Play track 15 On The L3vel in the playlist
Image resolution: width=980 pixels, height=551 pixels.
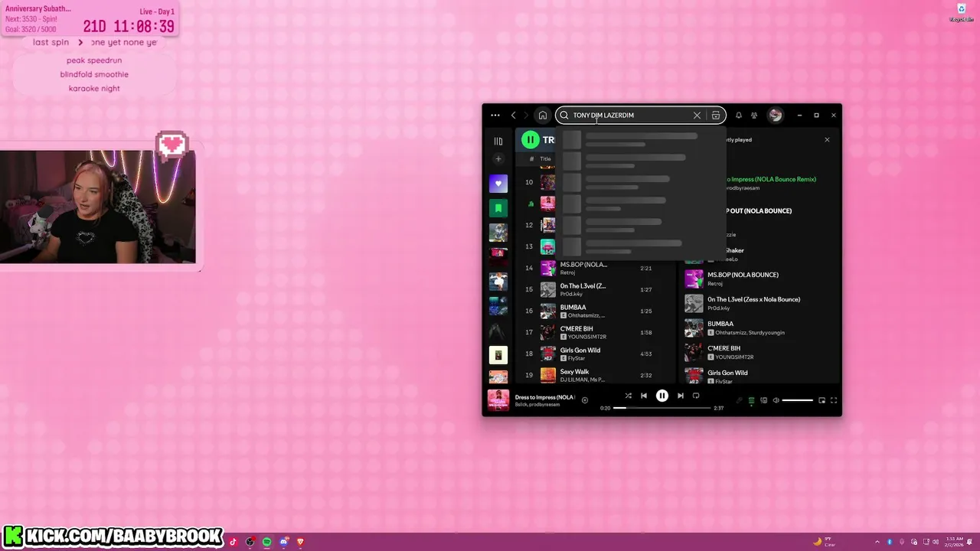[x=594, y=289]
